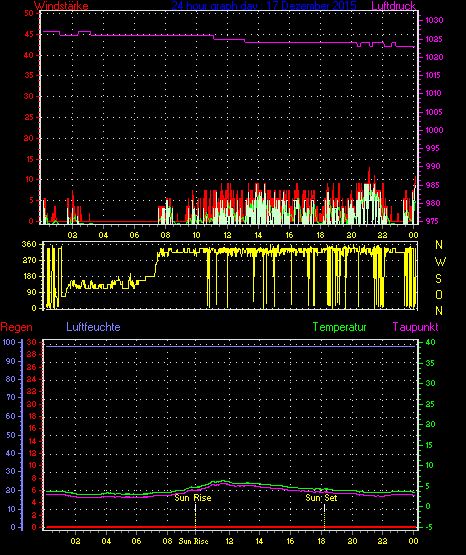The height and width of the screenshot is (555, 466).
Task: Click the W compass letter beside the direction graph
Action: (440, 262)
